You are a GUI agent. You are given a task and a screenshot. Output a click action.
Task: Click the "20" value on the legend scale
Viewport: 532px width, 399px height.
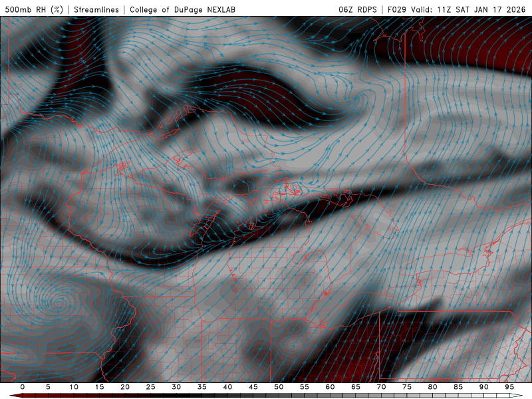point(125,387)
